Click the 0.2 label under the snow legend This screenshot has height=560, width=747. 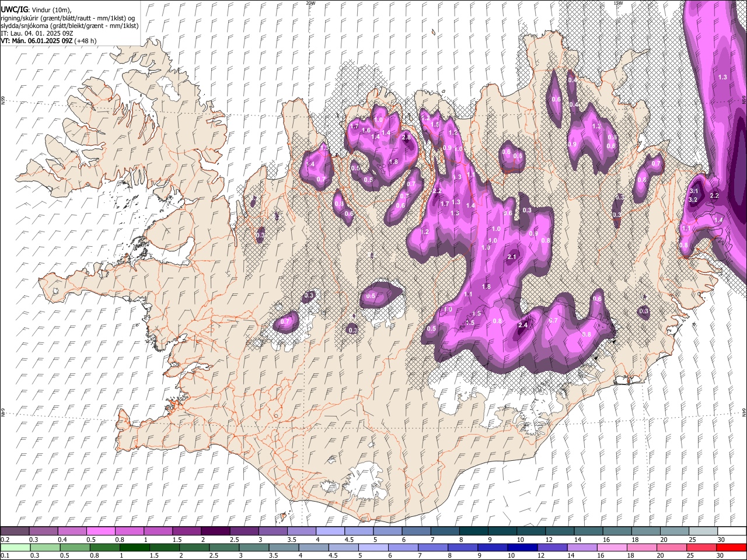point(5,540)
